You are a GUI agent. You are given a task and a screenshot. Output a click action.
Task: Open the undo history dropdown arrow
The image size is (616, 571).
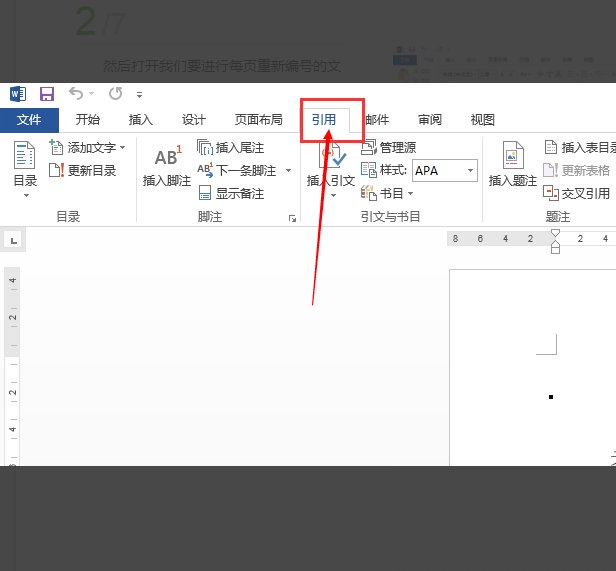pos(92,94)
